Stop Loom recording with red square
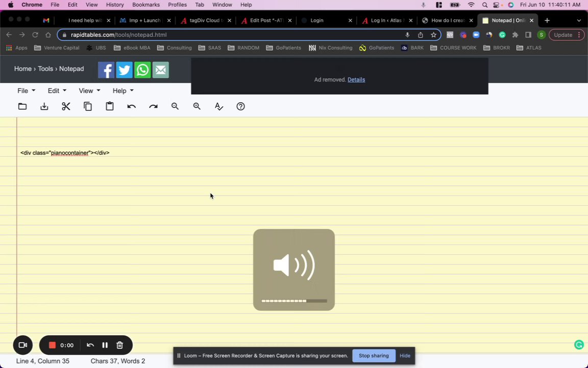Viewport: 588px width, 368px height. [52, 345]
